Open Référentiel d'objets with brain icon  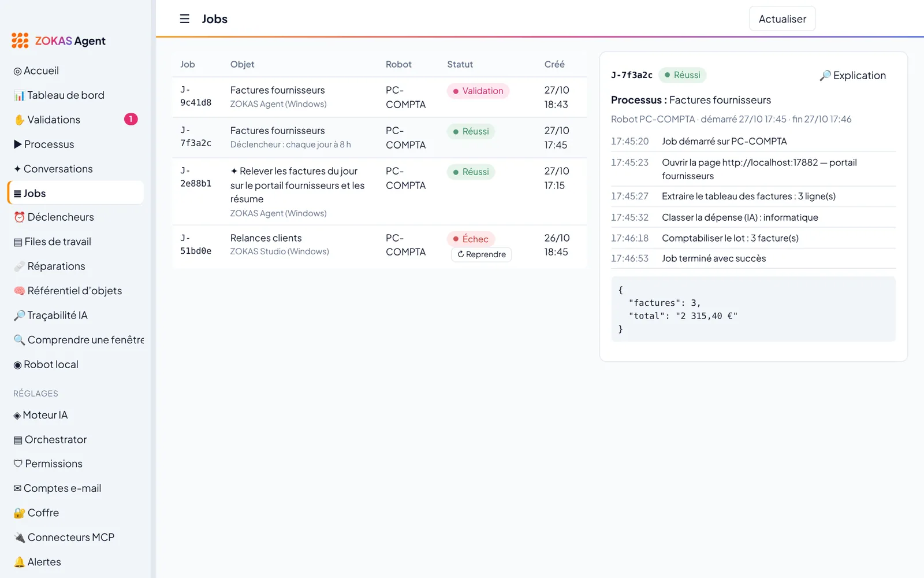pyautogui.click(x=76, y=291)
